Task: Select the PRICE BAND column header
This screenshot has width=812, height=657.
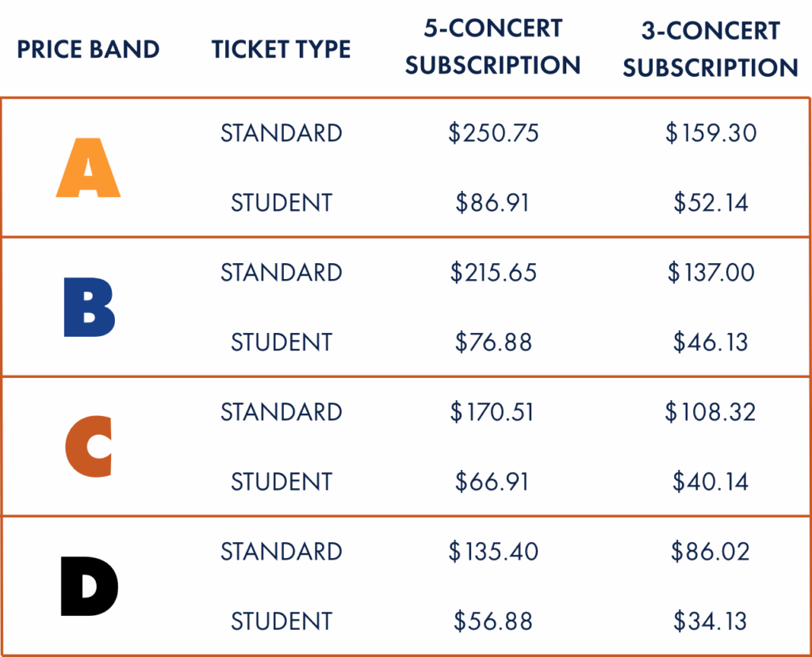Action: pyautogui.click(x=88, y=50)
